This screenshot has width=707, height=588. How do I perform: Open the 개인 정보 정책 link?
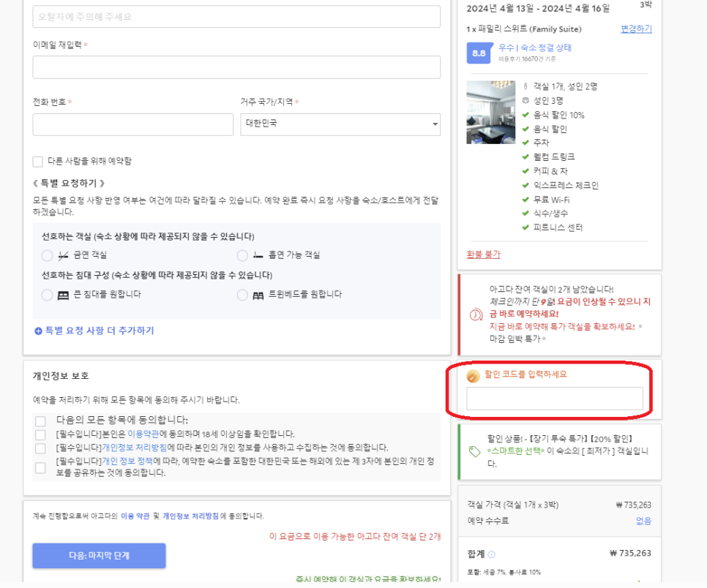(x=127, y=461)
